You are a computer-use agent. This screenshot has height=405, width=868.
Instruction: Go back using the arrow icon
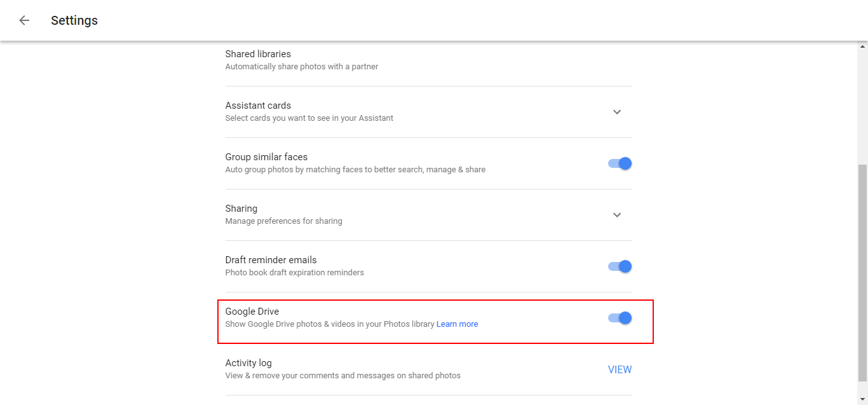(x=24, y=20)
